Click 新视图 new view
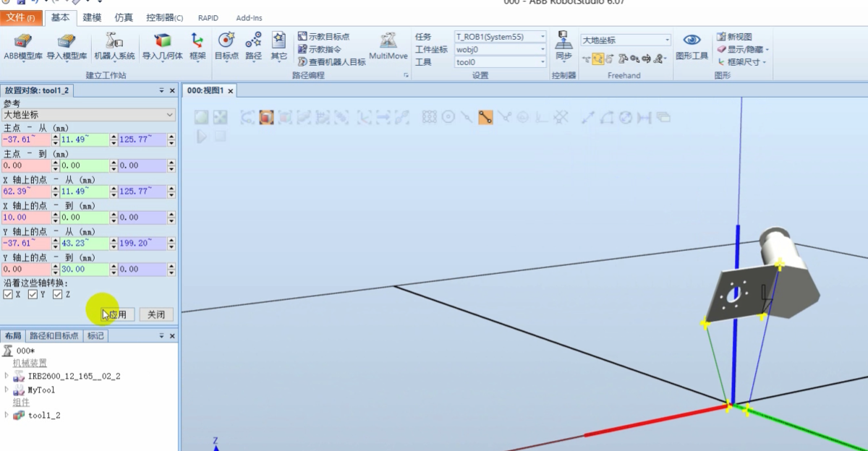 (734, 36)
